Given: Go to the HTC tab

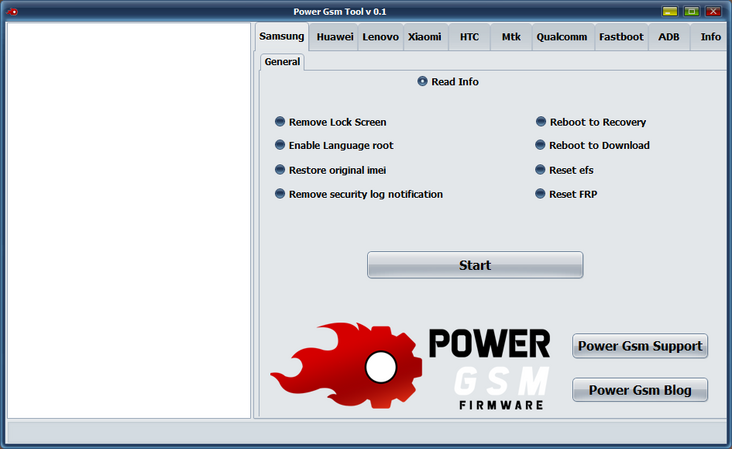Looking at the screenshot, I should [x=469, y=37].
